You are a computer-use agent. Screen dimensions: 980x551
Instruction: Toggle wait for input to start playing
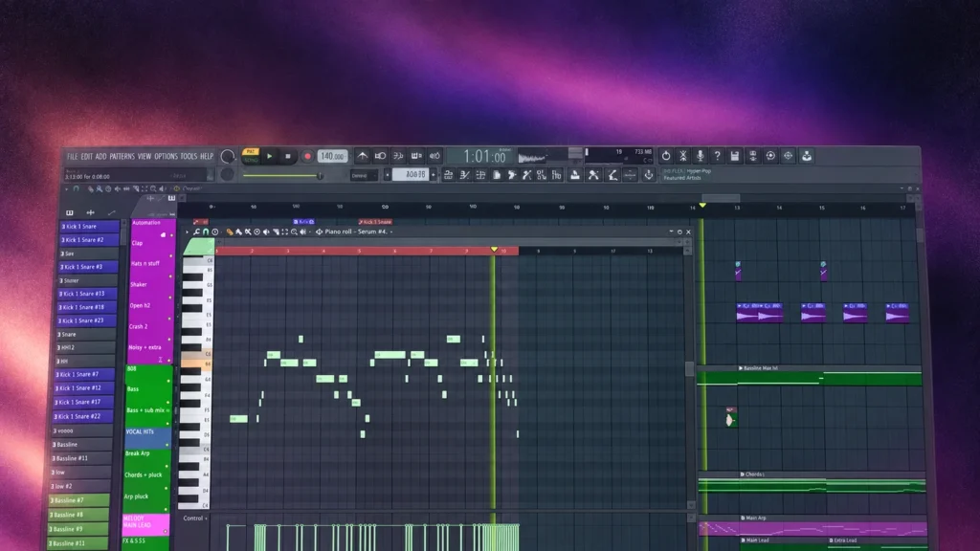[x=380, y=156]
